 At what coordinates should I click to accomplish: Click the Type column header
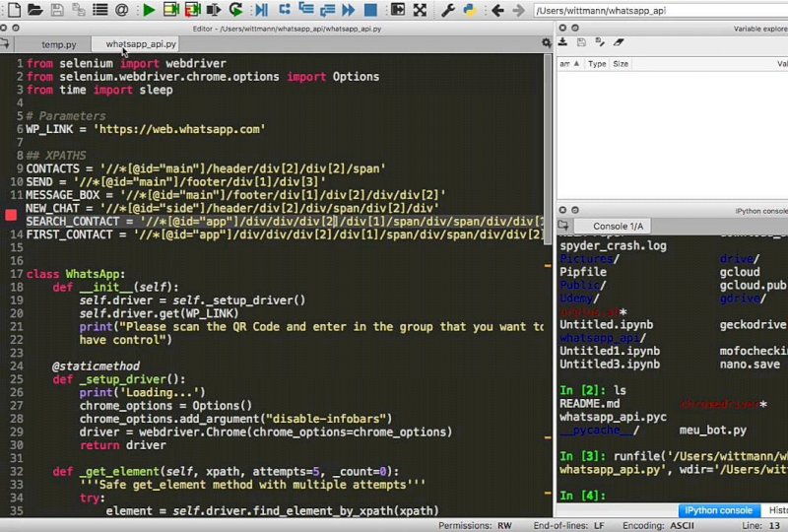click(x=597, y=63)
